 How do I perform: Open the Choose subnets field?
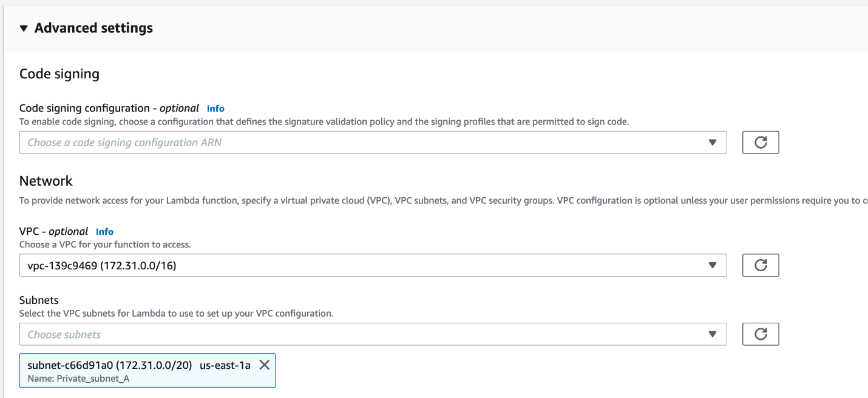364,334
